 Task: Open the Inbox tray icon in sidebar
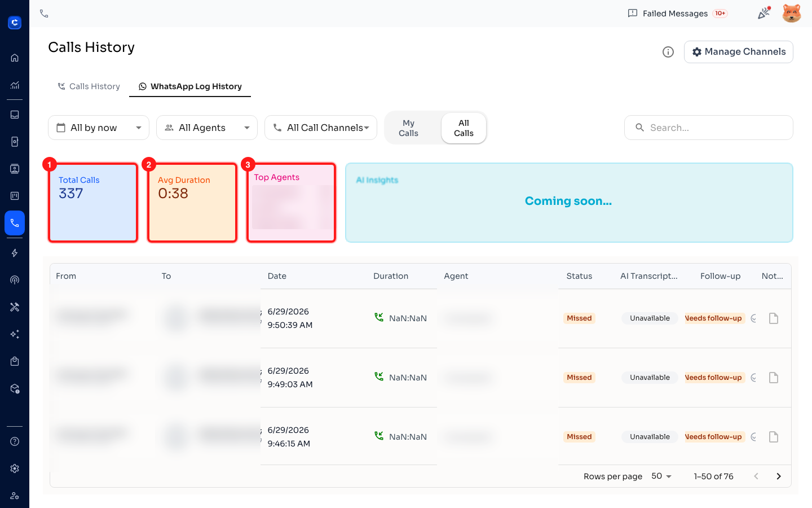(x=15, y=115)
